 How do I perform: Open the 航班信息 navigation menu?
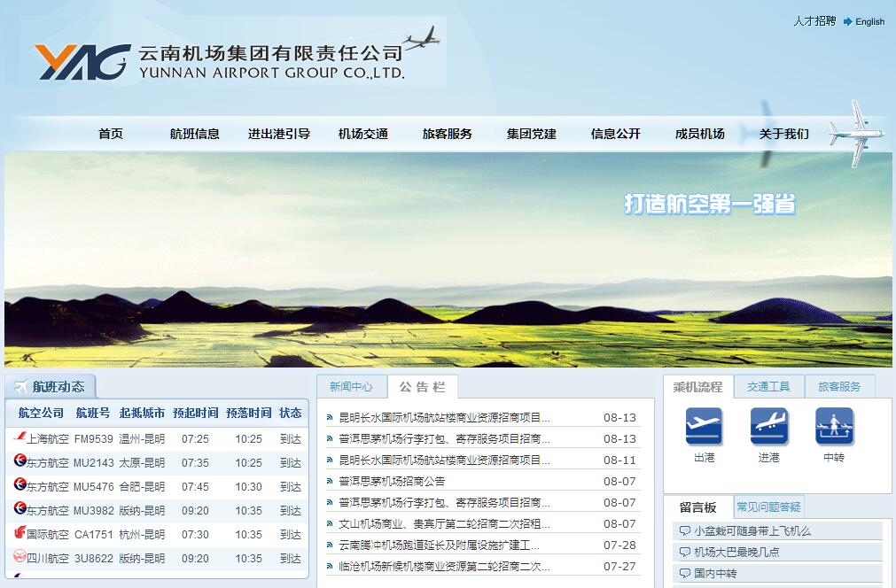[x=195, y=135]
